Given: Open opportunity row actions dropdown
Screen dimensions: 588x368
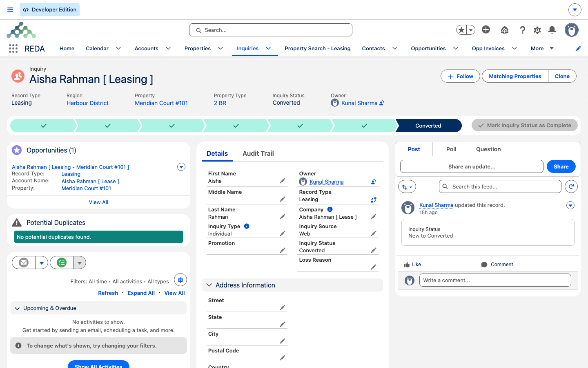Looking at the screenshot, I should [181, 167].
